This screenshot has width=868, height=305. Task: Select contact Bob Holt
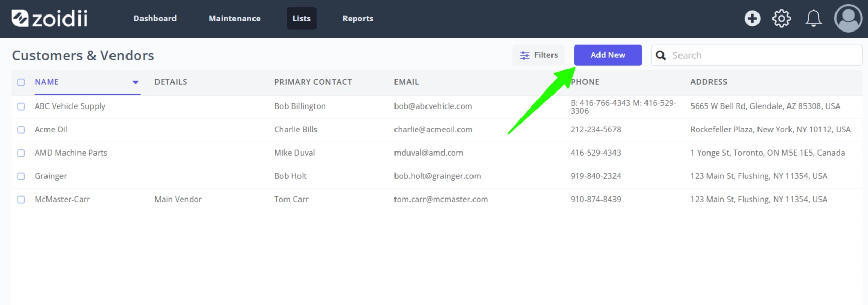pos(290,176)
